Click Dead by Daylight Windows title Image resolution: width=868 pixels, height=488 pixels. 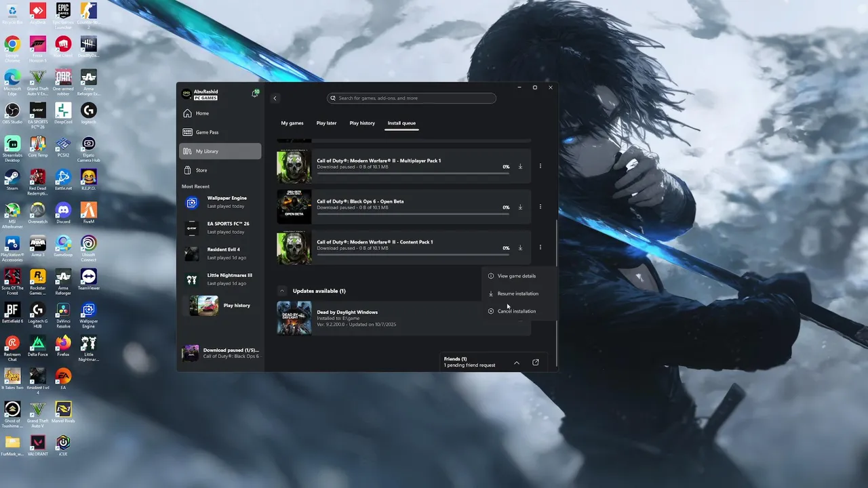pos(347,312)
